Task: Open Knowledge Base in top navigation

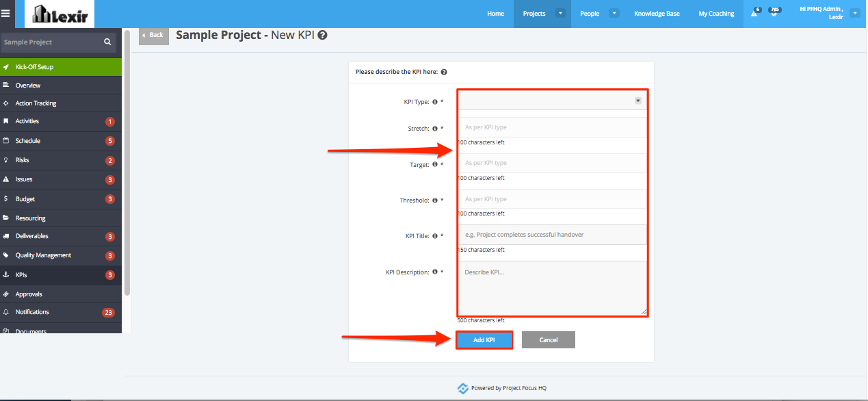Action: point(657,14)
